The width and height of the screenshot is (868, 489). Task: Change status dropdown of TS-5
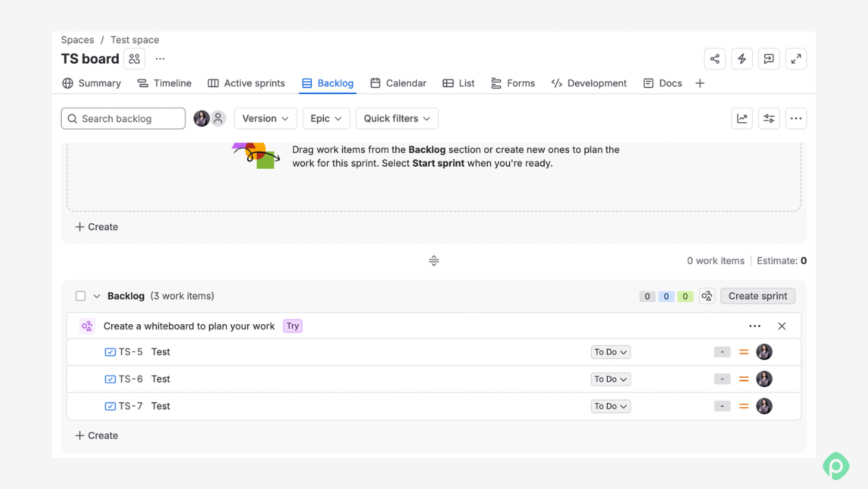pyautogui.click(x=610, y=352)
